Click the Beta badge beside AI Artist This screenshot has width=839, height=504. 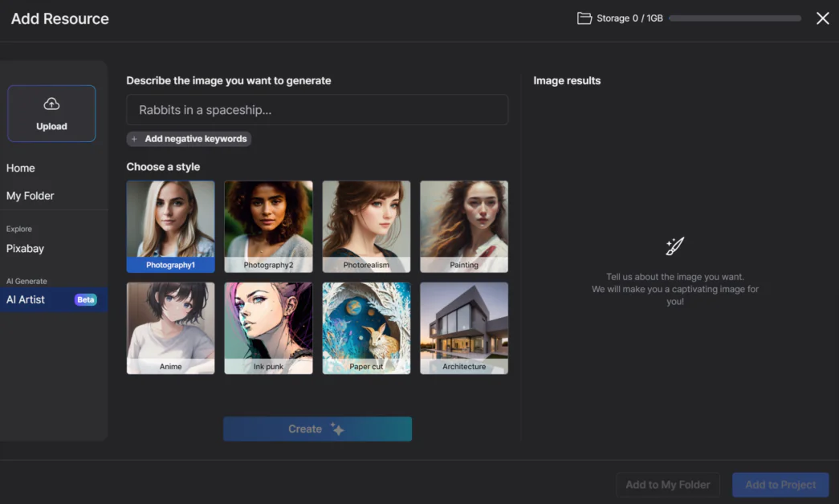[x=85, y=299]
